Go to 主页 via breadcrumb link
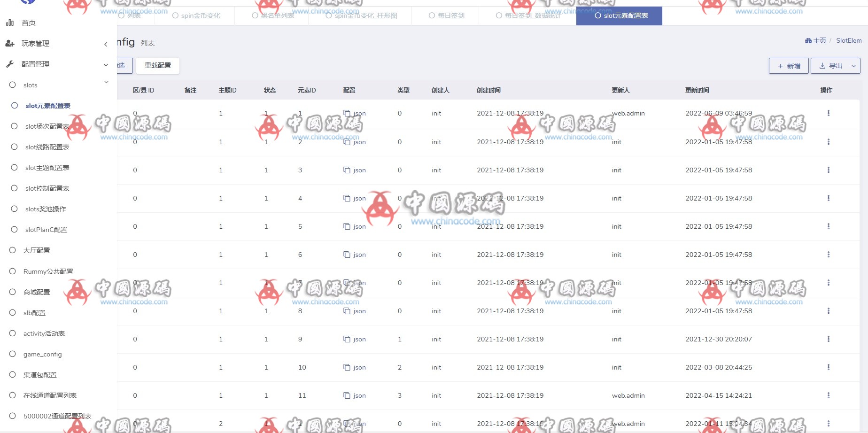The height and width of the screenshot is (433, 868). (819, 40)
